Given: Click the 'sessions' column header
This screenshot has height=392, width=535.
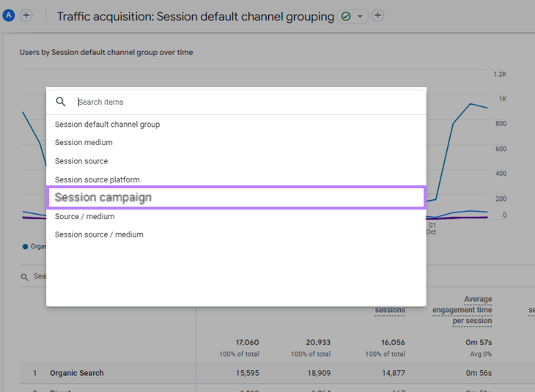Looking at the screenshot, I should pos(390,310).
